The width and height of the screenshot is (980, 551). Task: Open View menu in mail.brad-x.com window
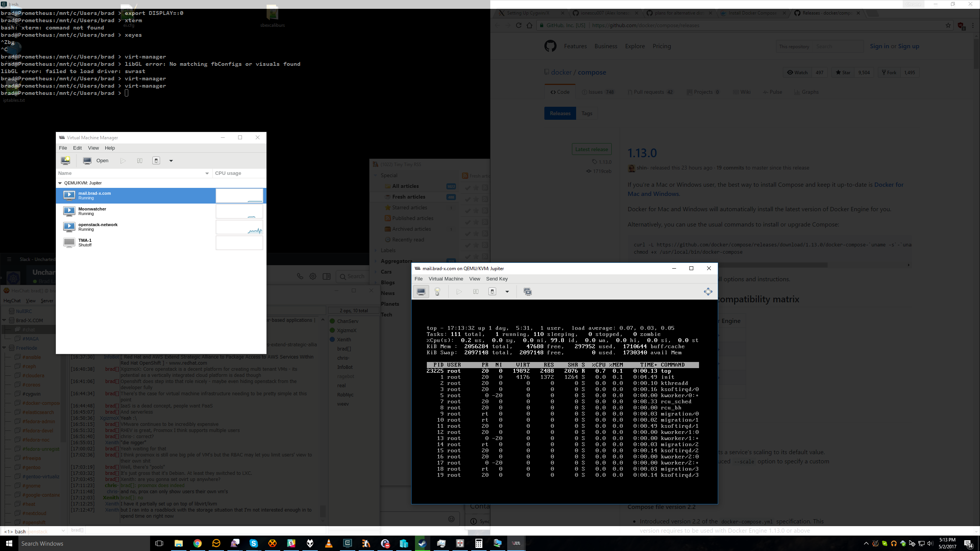pyautogui.click(x=475, y=279)
